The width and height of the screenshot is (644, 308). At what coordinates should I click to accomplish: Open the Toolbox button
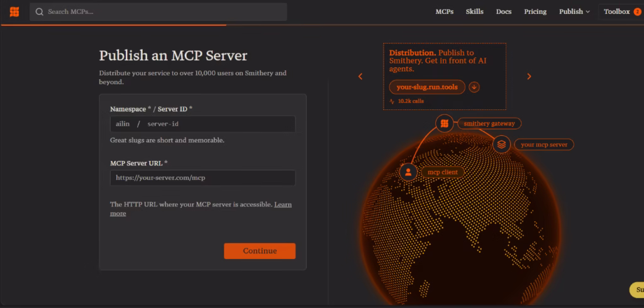(x=621, y=11)
